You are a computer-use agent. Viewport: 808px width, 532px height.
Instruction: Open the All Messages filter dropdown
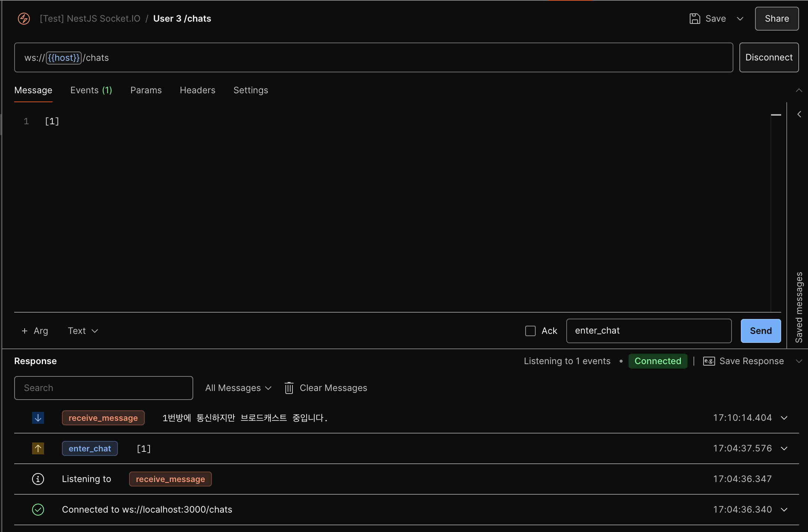[x=238, y=388]
